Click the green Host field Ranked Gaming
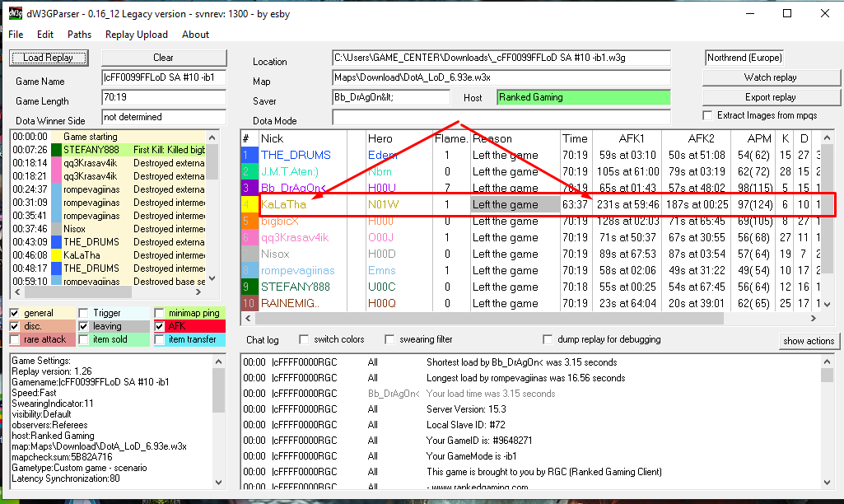Image resolution: width=844 pixels, height=504 pixels. pos(584,97)
